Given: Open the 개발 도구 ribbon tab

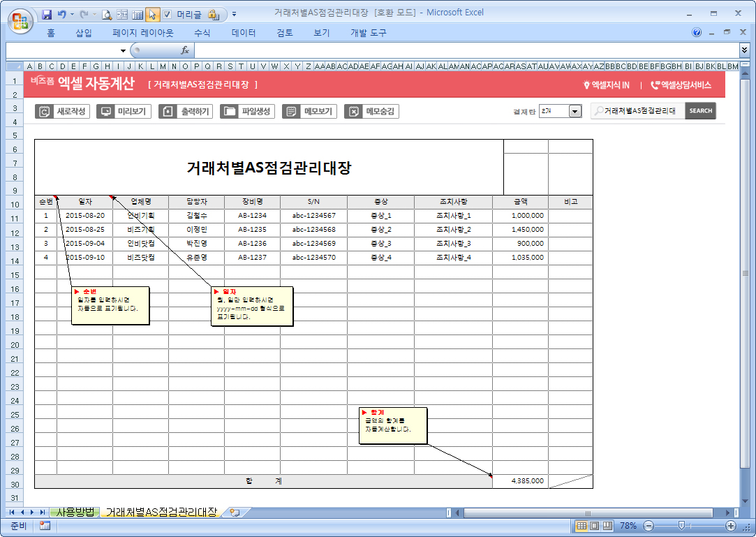Looking at the screenshot, I should point(369,33).
